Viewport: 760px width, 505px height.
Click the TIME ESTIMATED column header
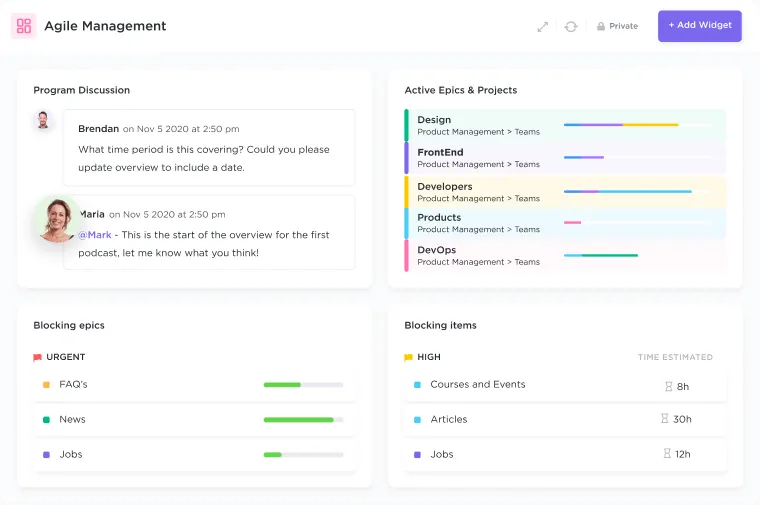click(x=675, y=357)
